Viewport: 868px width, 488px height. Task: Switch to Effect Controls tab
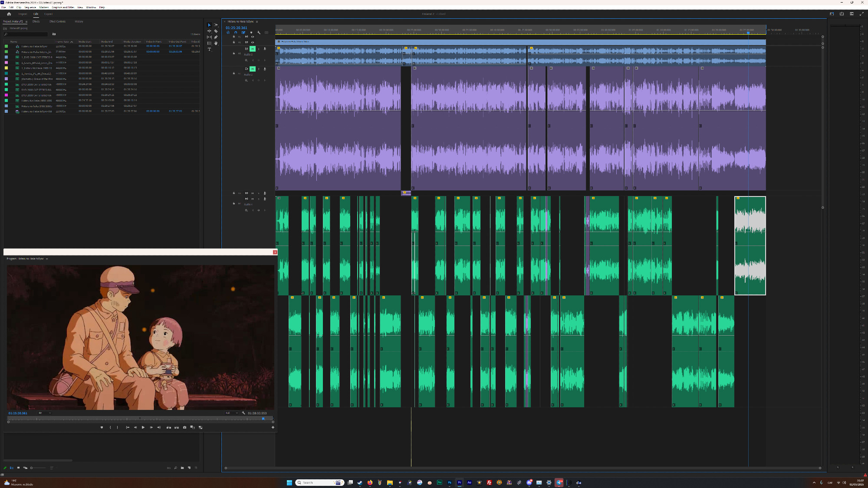(57, 22)
